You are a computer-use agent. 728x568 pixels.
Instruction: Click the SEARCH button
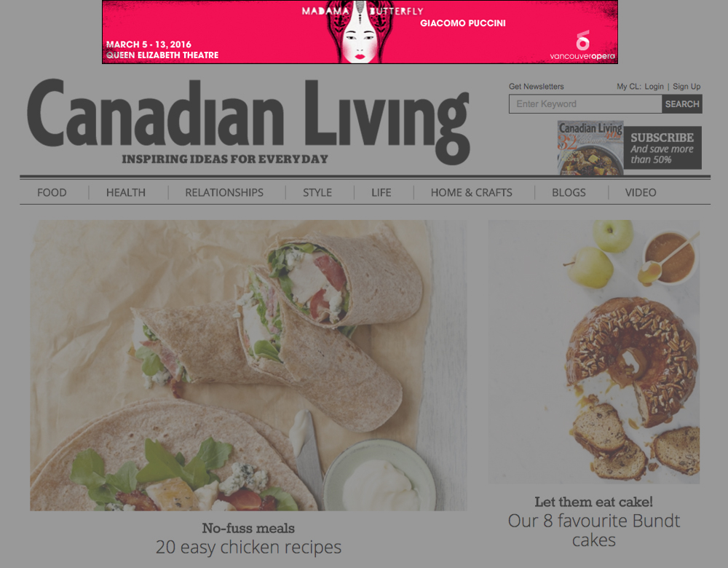[682, 104]
